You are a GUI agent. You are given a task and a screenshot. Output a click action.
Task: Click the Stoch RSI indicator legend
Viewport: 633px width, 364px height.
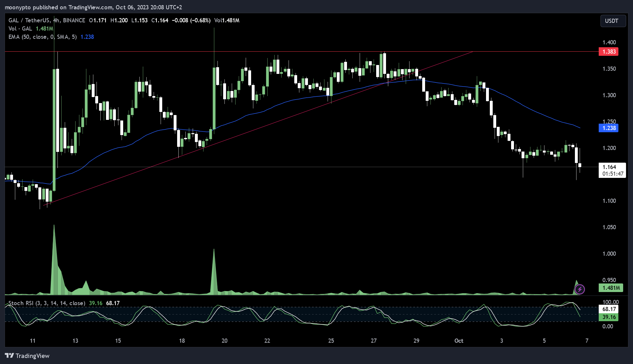[64, 303]
